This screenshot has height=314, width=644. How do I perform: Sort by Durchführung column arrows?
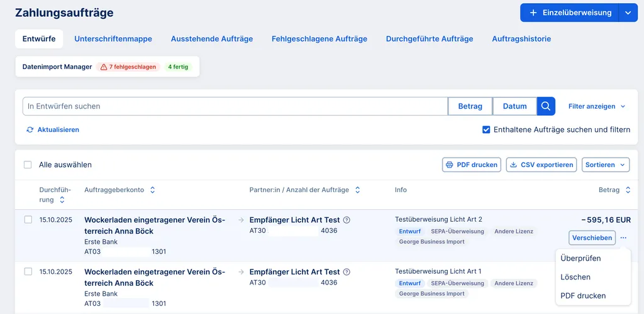click(x=62, y=200)
